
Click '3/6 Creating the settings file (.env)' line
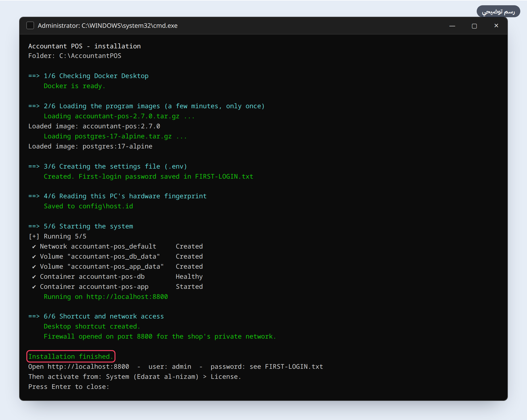pyautogui.click(x=108, y=166)
